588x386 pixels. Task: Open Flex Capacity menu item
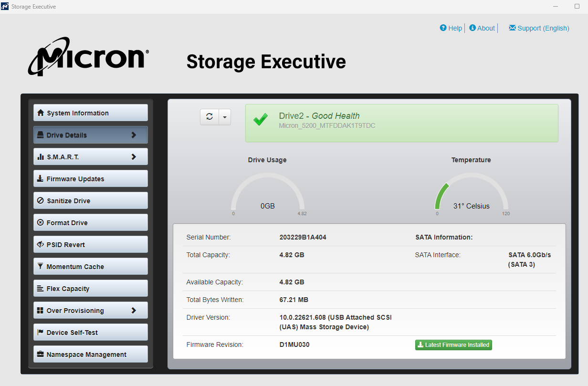(91, 288)
